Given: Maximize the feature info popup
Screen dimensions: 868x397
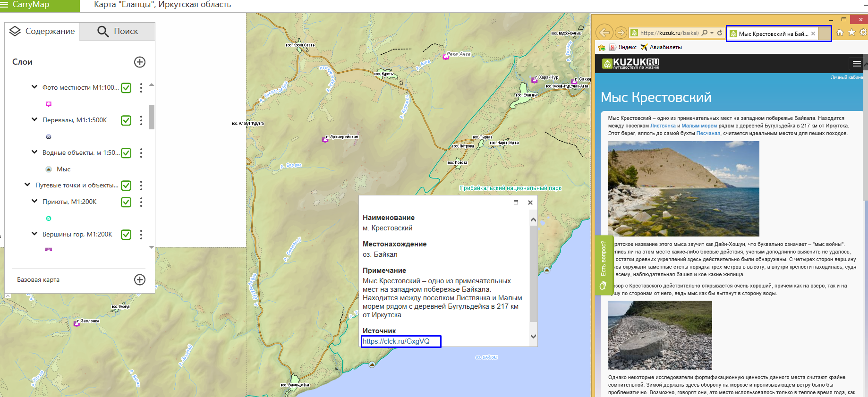Looking at the screenshot, I should pos(516,203).
